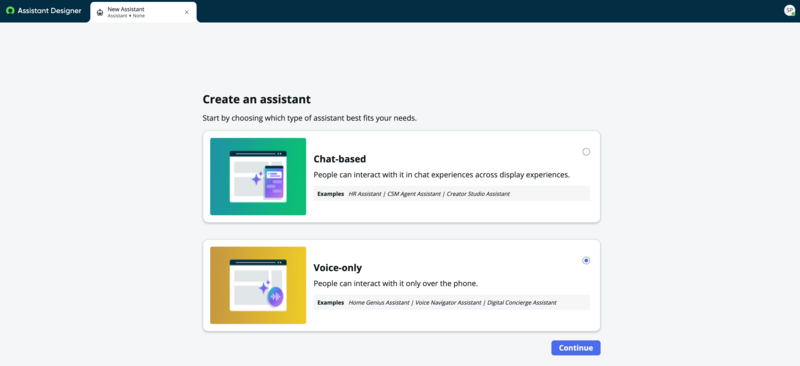Click the Chat-based heading
The height and width of the screenshot is (366, 800).
[x=340, y=159]
